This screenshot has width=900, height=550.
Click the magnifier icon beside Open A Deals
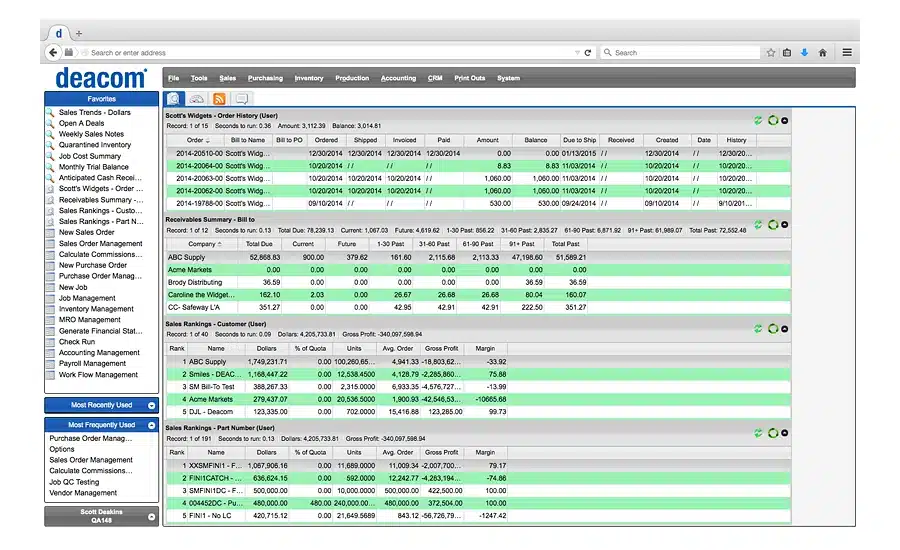click(x=51, y=123)
